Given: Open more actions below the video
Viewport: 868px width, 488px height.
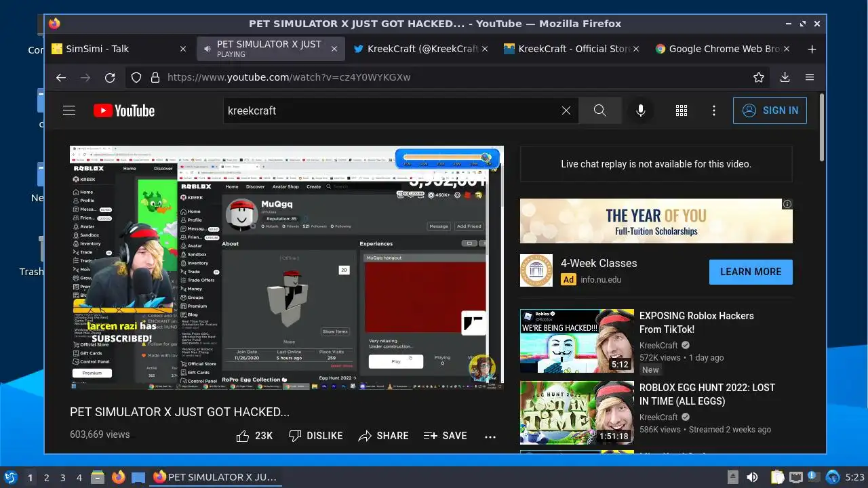Looking at the screenshot, I should pyautogui.click(x=490, y=436).
